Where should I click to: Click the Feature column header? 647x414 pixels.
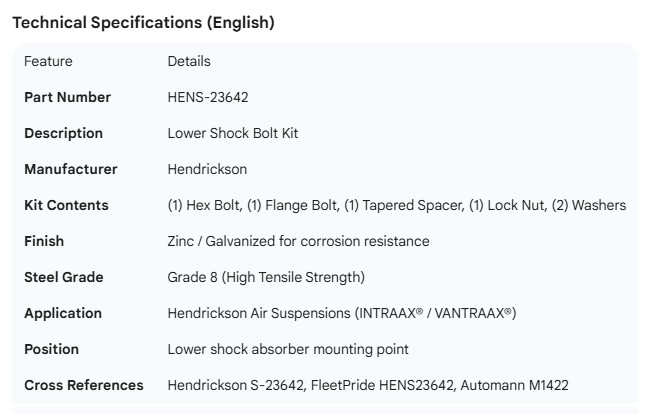click(x=48, y=61)
